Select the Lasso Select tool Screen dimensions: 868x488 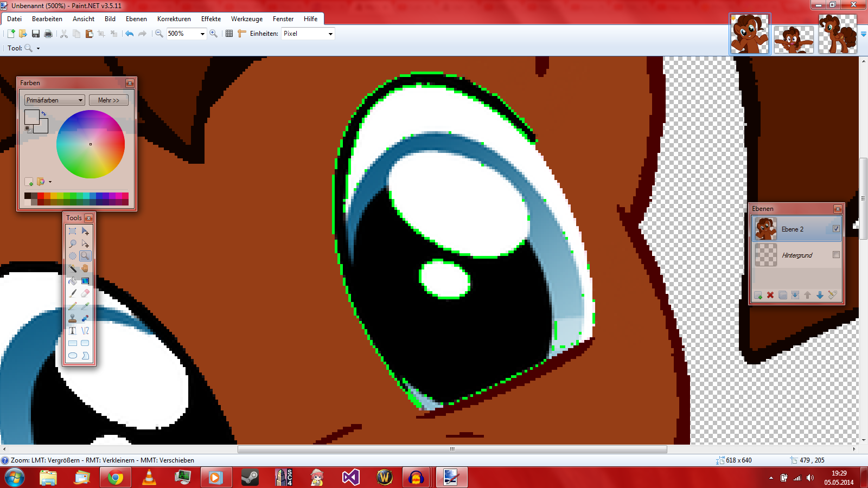[73, 244]
